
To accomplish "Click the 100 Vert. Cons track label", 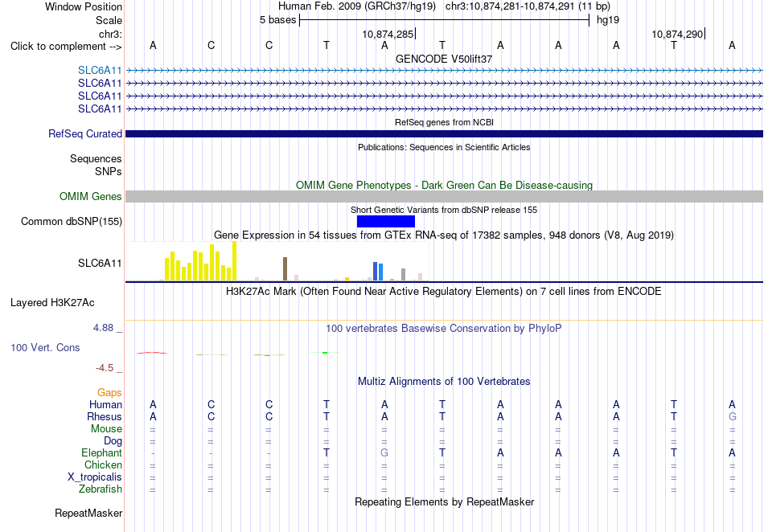I will [45, 347].
